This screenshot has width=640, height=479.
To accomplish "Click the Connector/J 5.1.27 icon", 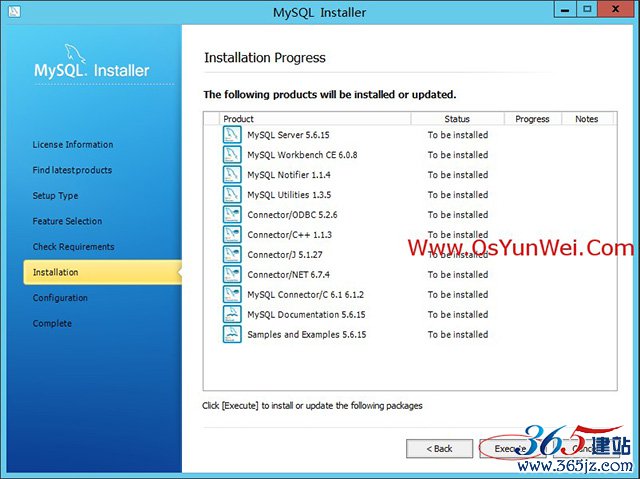I will (232, 255).
